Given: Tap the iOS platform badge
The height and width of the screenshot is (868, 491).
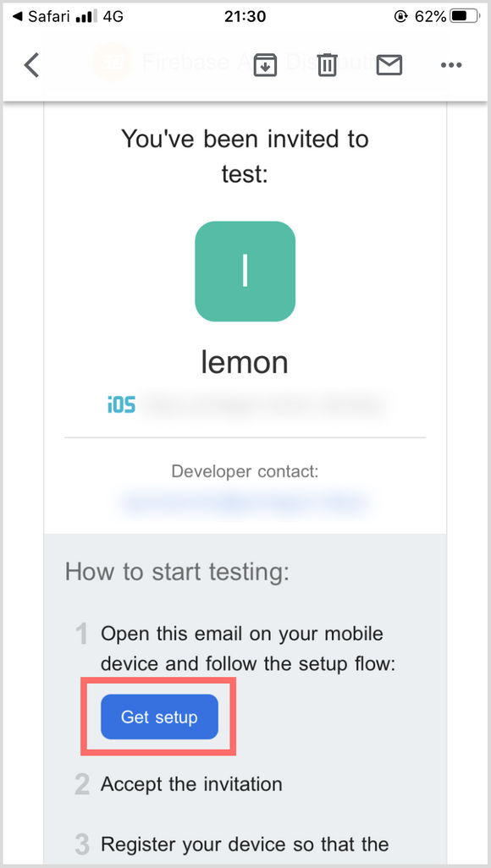Looking at the screenshot, I should point(121,404).
